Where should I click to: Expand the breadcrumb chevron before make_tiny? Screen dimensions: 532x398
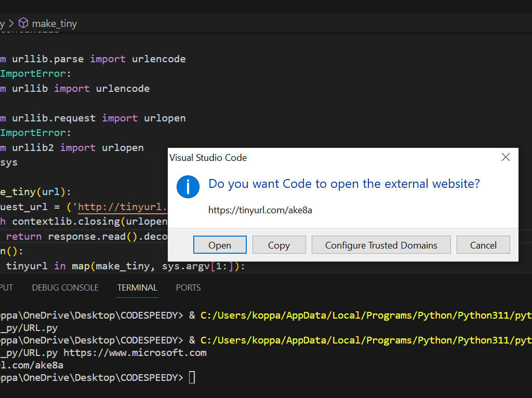(x=11, y=23)
